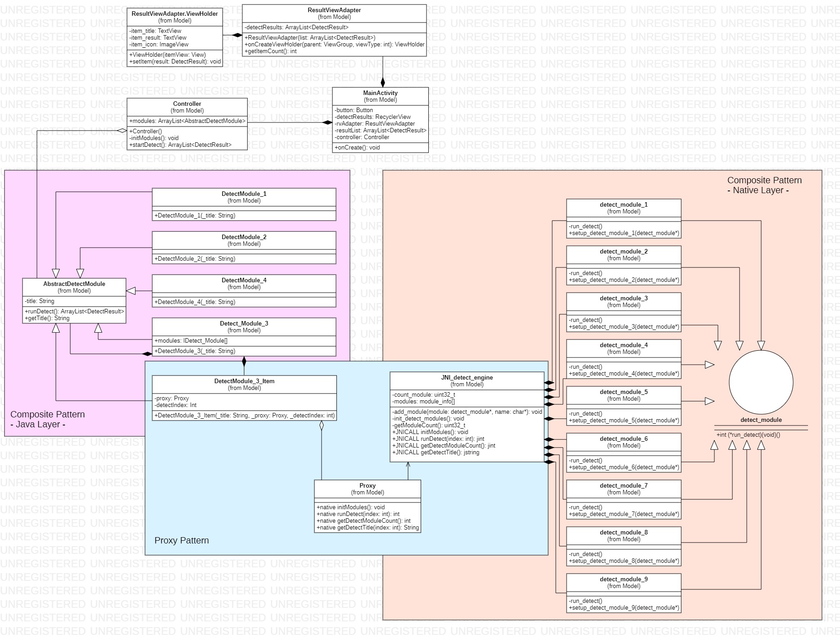Select the ResultViewAdapter.ViewHolder class box
Viewport: 840px width, 638px height.
pyautogui.click(x=175, y=36)
